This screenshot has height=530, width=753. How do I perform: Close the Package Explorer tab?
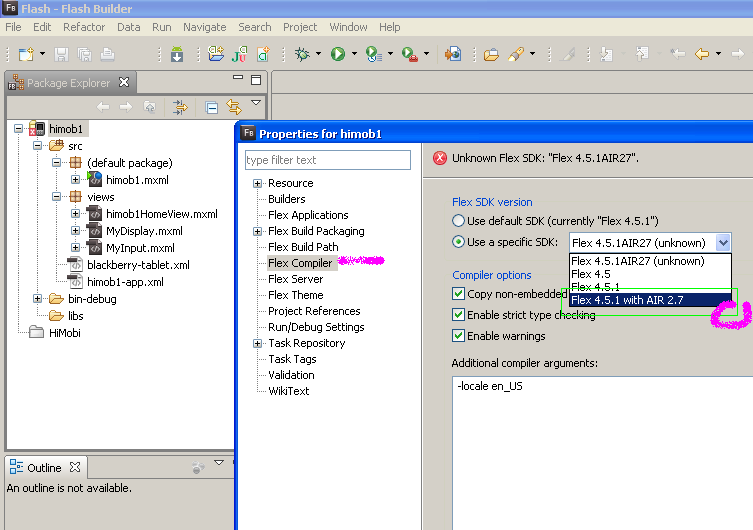[x=124, y=82]
